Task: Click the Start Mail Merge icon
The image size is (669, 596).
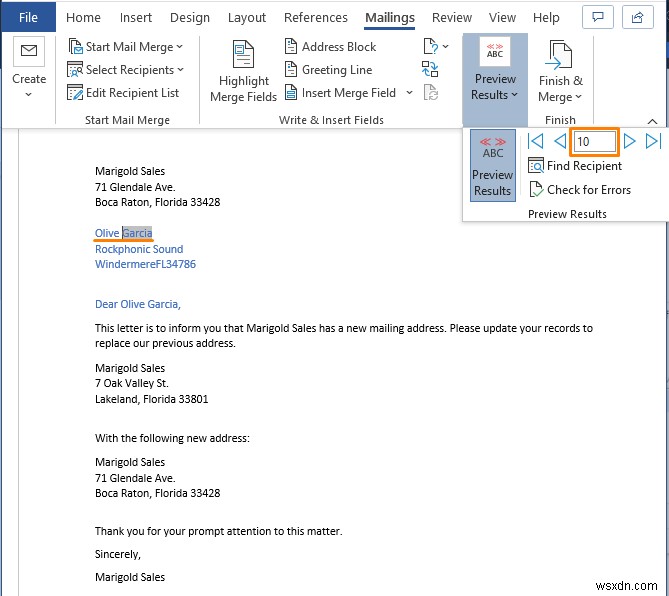Action: (76, 46)
